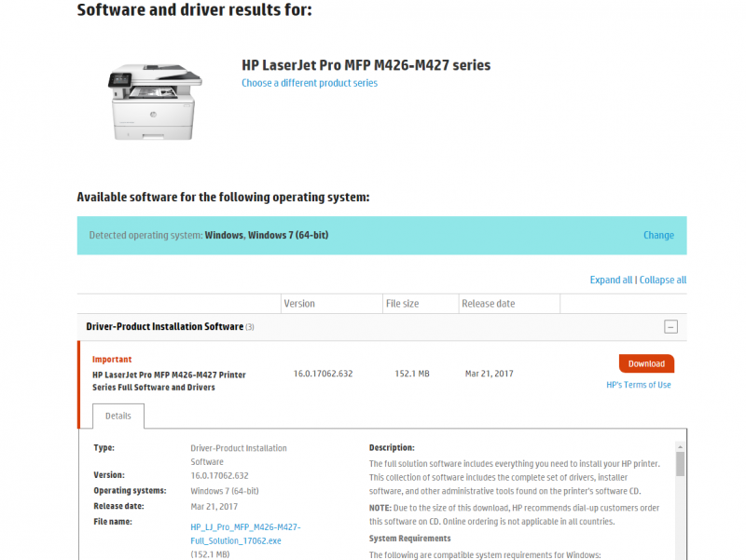Click the Collapse all link
The width and height of the screenshot is (746, 560).
click(662, 280)
